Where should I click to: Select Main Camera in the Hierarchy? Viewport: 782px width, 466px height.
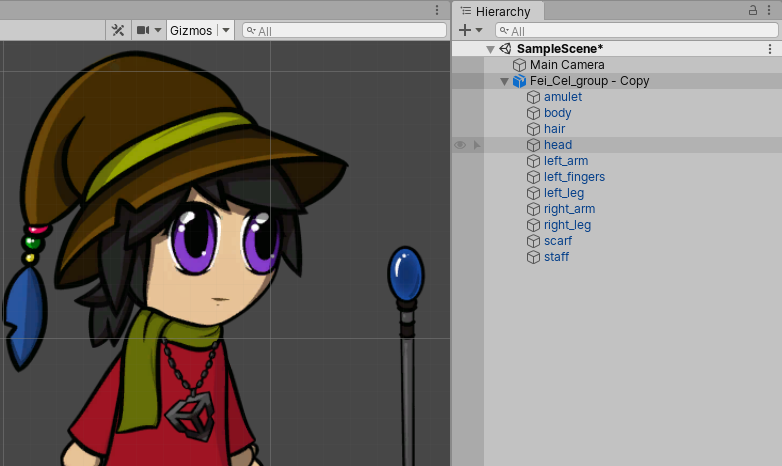[x=566, y=65]
